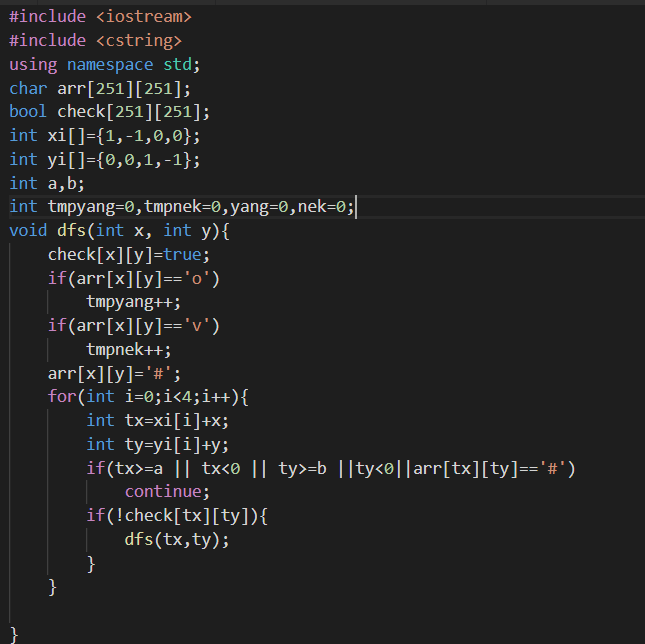
Task: Click the '#include <iostream>' line
Action: 100,17
